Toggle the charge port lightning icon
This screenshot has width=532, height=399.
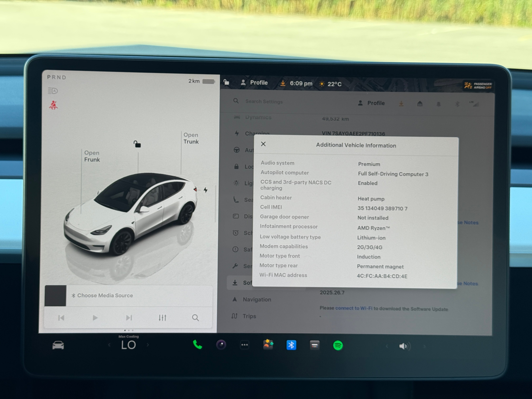coord(206,190)
